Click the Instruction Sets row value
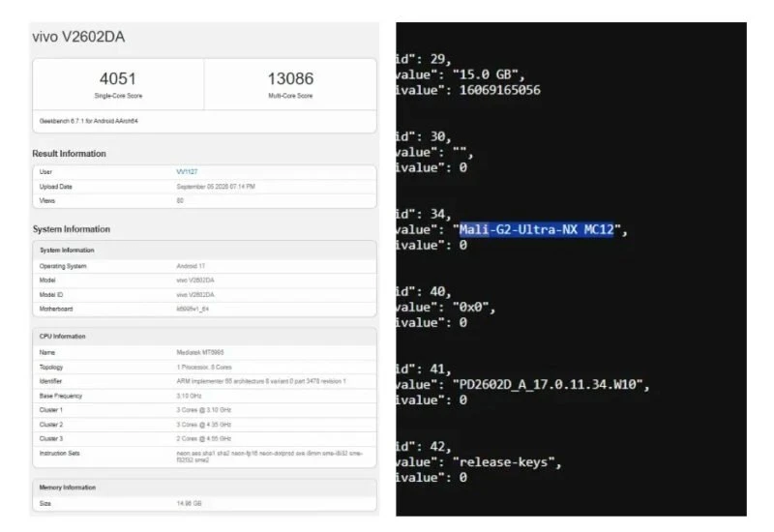 pos(270,457)
